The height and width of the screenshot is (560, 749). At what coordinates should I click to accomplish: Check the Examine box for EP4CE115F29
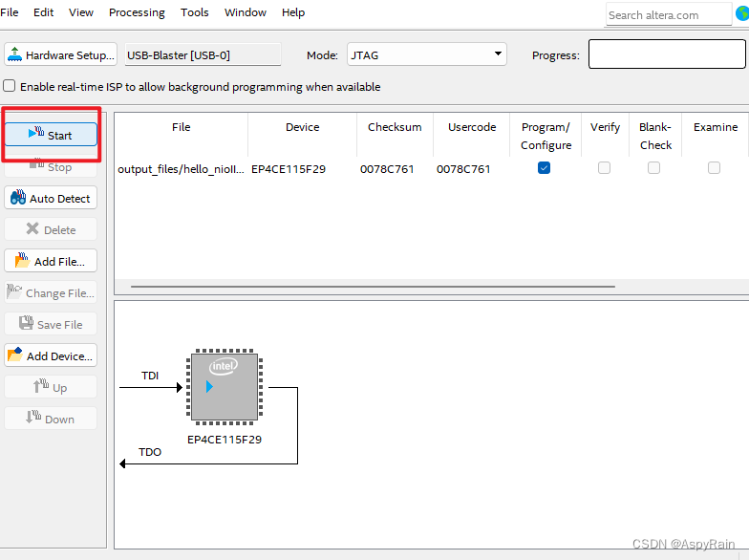point(715,168)
